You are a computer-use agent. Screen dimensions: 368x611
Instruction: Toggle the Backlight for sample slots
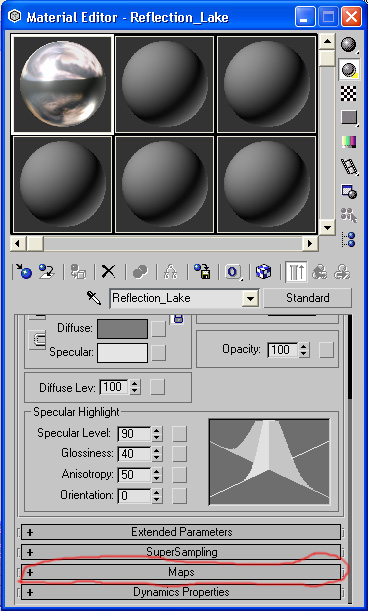[x=349, y=69]
